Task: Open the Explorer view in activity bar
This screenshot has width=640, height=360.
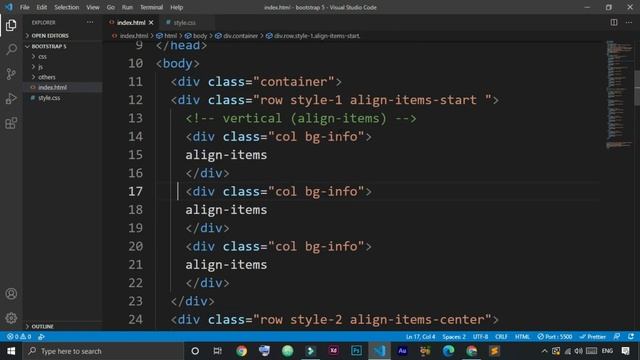Action: (11, 25)
